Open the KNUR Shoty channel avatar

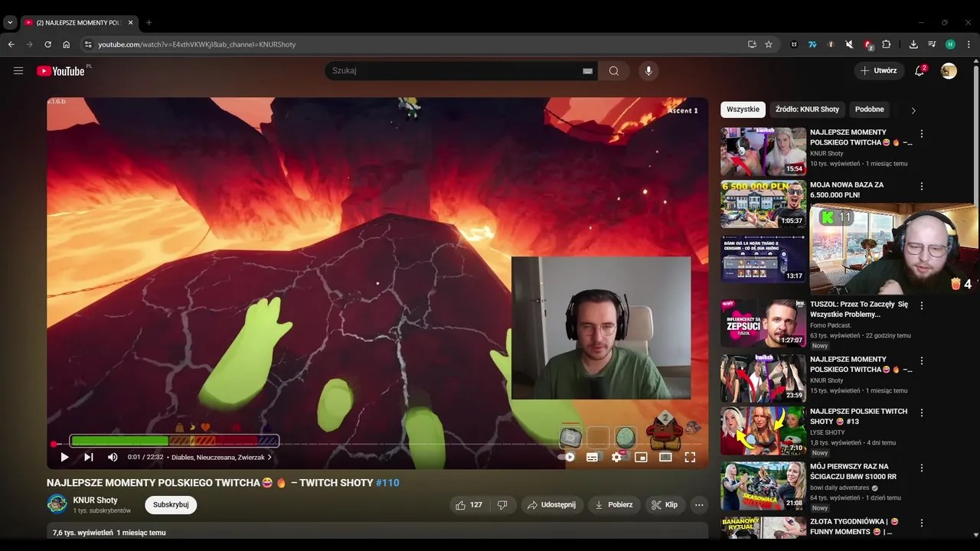pyautogui.click(x=57, y=504)
